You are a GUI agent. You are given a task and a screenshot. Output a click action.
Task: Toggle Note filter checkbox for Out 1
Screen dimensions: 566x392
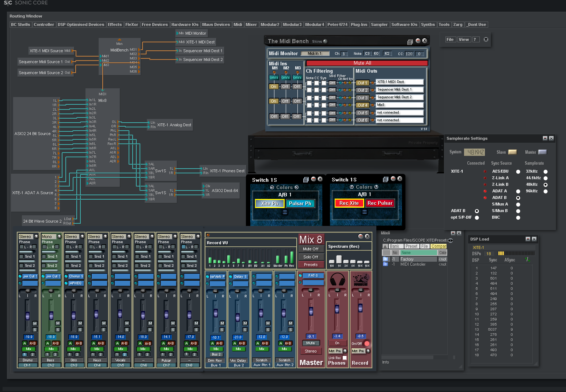309,83
